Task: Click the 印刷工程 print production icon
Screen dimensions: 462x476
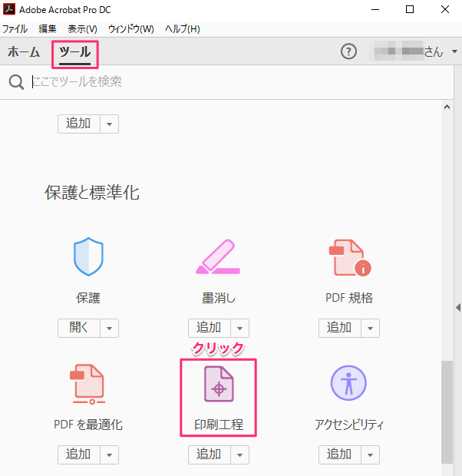Action: pos(219,384)
